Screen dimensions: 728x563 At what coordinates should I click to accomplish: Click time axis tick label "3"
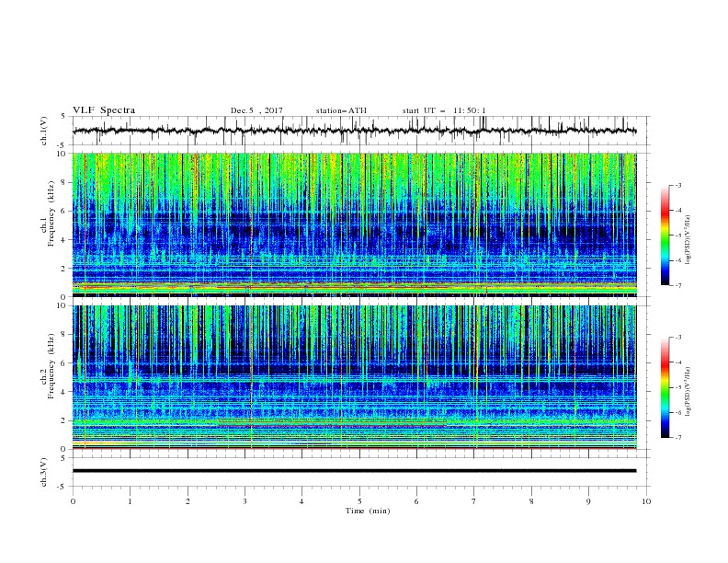click(245, 501)
